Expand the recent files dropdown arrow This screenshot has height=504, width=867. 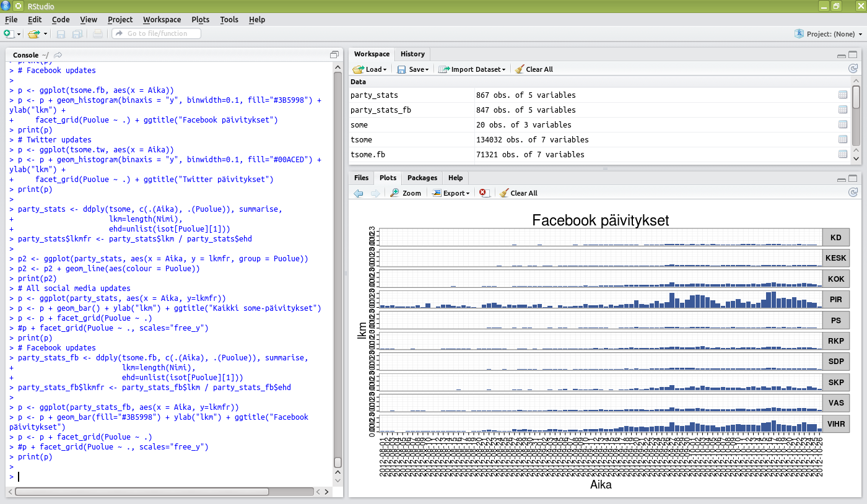(45, 34)
